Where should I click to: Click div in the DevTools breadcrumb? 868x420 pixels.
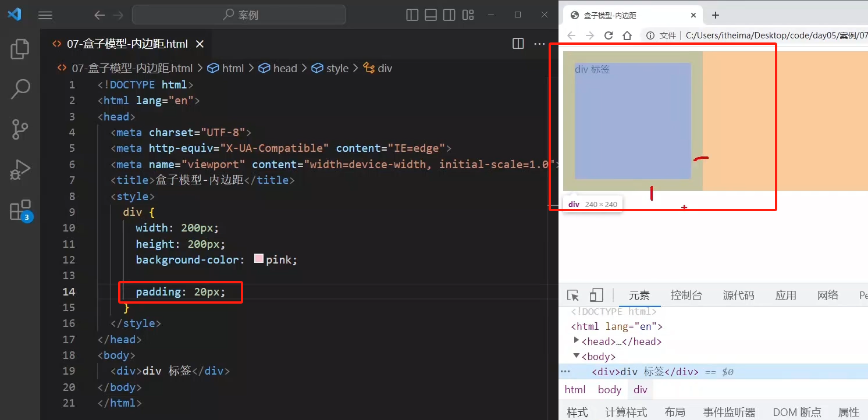pyautogui.click(x=641, y=390)
